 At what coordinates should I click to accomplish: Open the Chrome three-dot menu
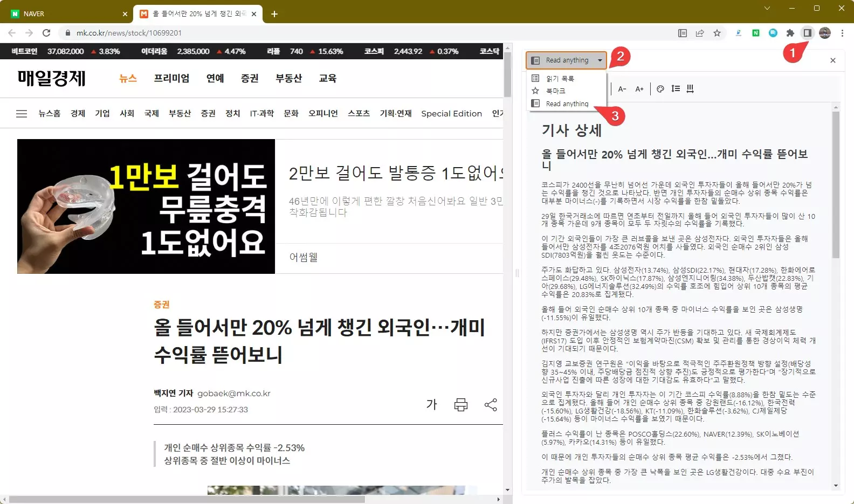[842, 33]
